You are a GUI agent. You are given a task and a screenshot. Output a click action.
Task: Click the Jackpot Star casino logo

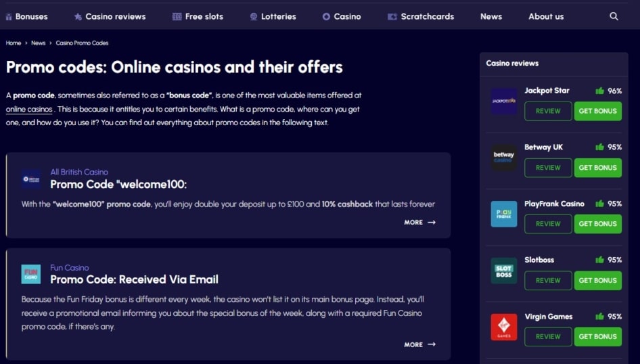click(504, 101)
